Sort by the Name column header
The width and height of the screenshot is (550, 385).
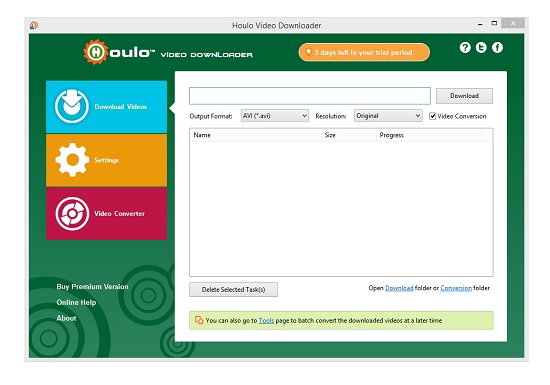[255, 135]
